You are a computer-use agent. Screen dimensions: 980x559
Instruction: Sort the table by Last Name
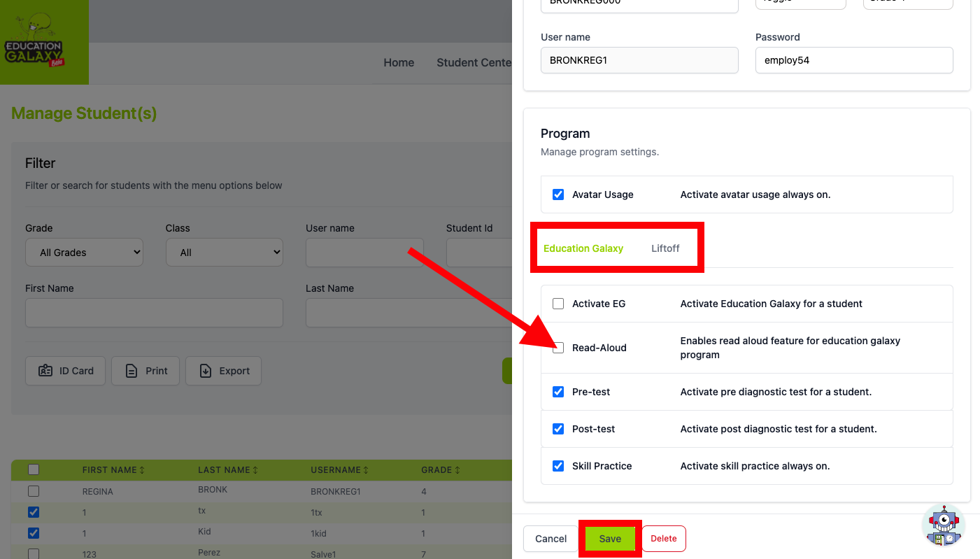(228, 470)
